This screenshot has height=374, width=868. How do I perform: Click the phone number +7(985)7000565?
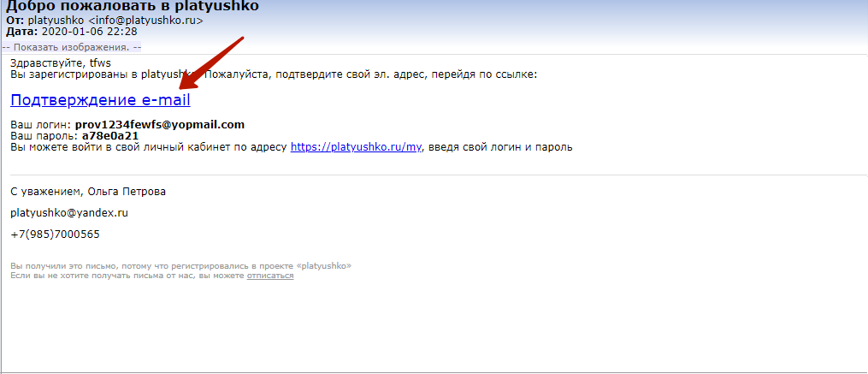click(56, 234)
